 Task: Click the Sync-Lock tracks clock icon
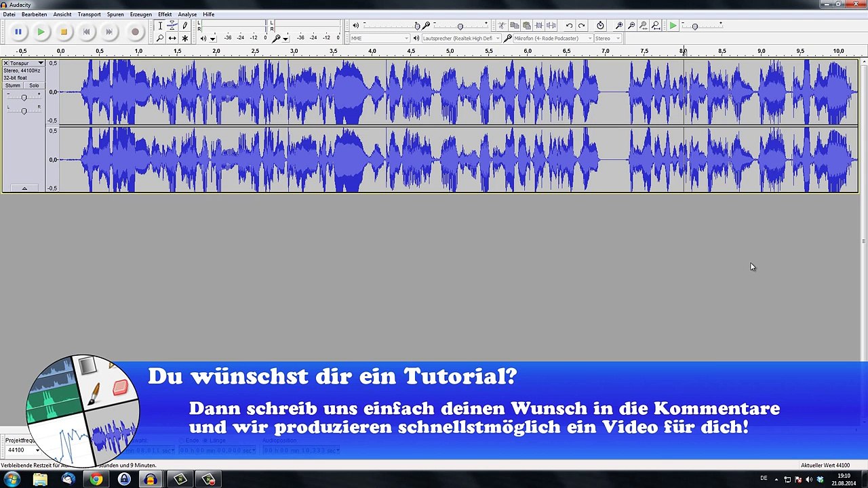pos(600,26)
